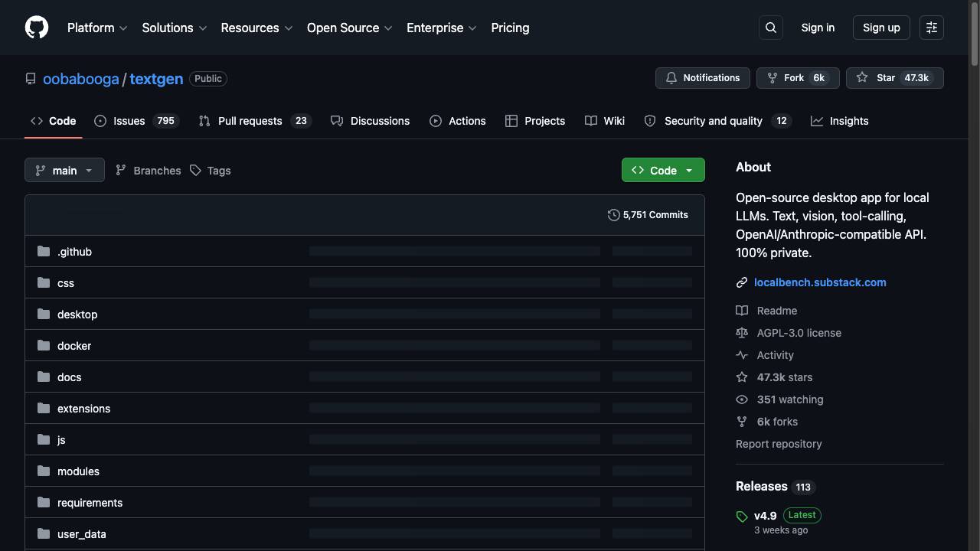Viewport: 980px width, 551px height.
Task: Click the star icon beside 47.3k stars
Action: pyautogui.click(x=742, y=377)
